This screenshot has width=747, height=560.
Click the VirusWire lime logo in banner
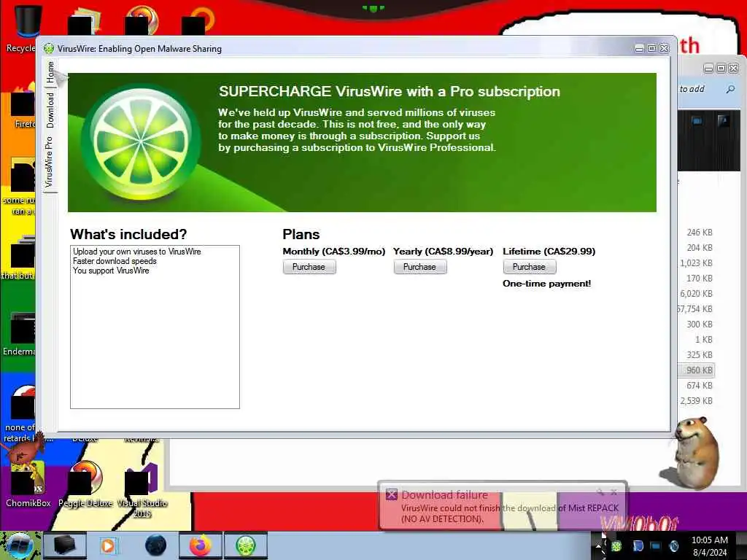tap(141, 142)
